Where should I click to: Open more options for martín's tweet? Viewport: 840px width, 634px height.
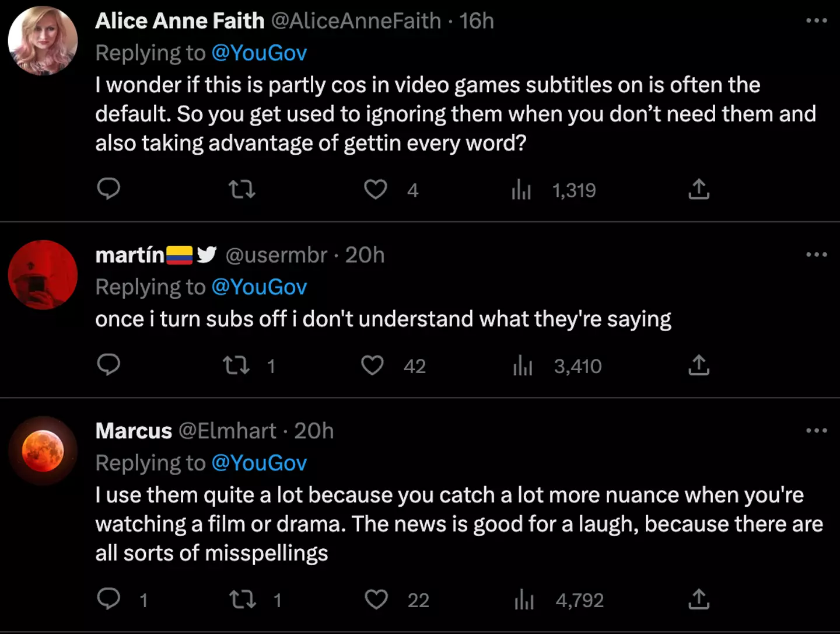(x=816, y=255)
